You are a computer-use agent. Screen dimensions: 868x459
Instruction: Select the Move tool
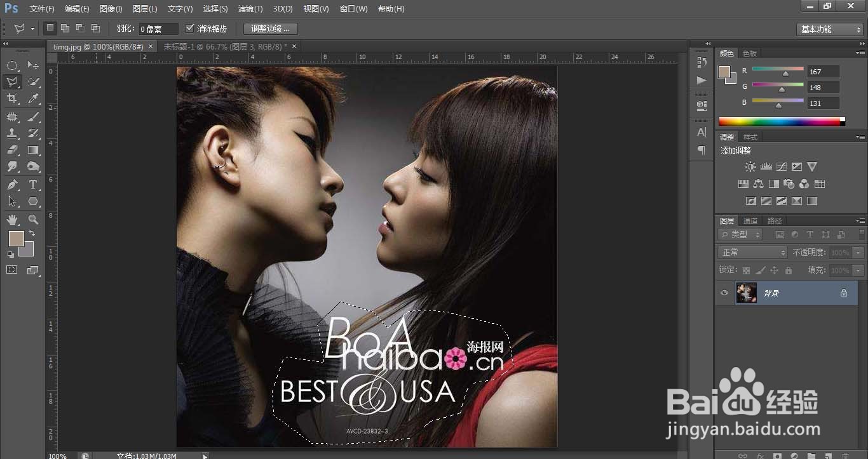[33, 65]
